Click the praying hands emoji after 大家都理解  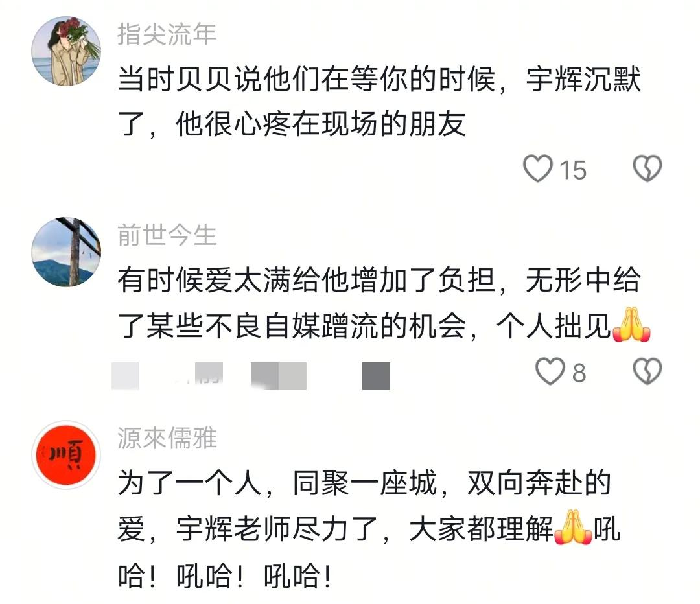tap(573, 528)
